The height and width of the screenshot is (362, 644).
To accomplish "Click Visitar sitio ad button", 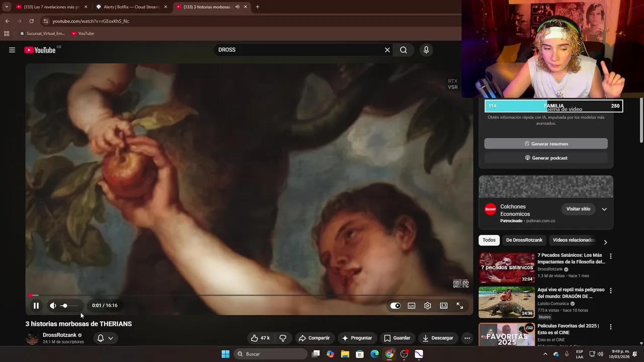I will [578, 209].
